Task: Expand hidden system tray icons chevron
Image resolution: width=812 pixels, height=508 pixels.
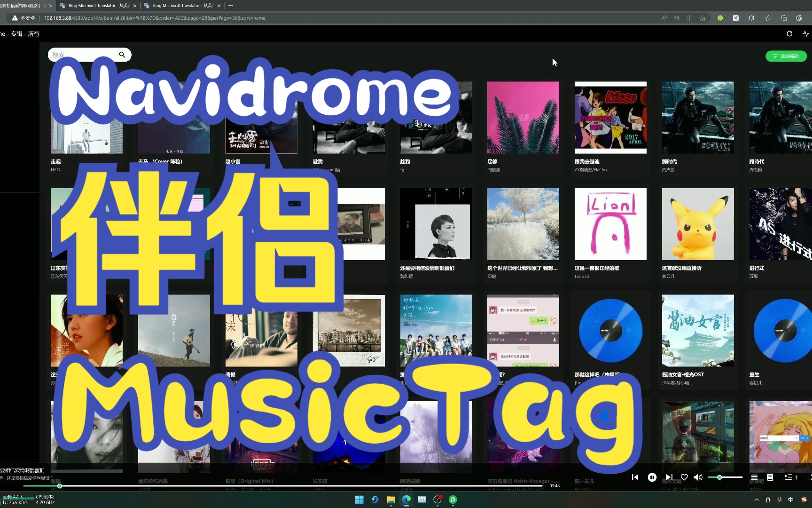Action: [757, 500]
